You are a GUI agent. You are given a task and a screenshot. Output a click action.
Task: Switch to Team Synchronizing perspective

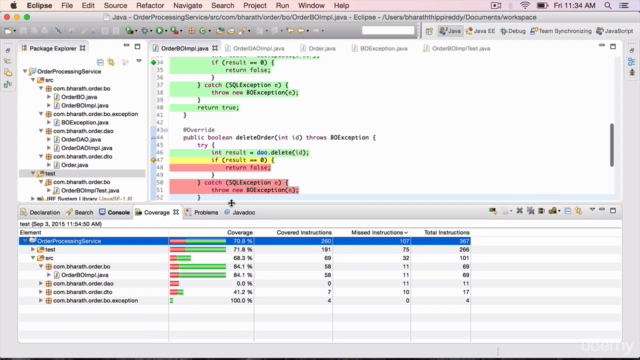[x=561, y=31]
